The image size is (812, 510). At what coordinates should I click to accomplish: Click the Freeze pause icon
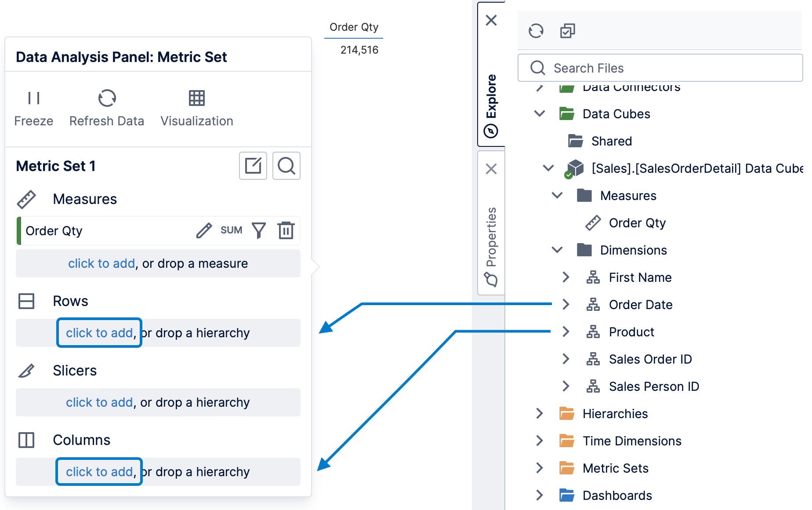click(x=34, y=98)
